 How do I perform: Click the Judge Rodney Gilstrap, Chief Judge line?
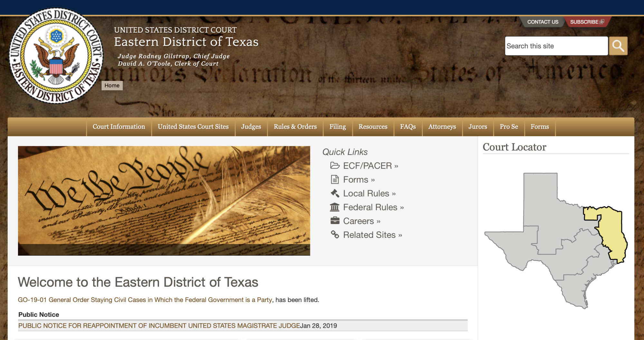tap(174, 56)
